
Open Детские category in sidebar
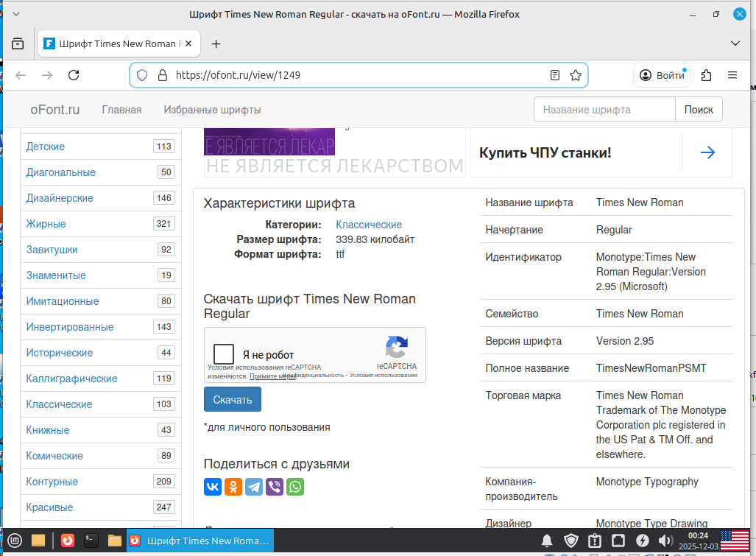pyautogui.click(x=46, y=147)
